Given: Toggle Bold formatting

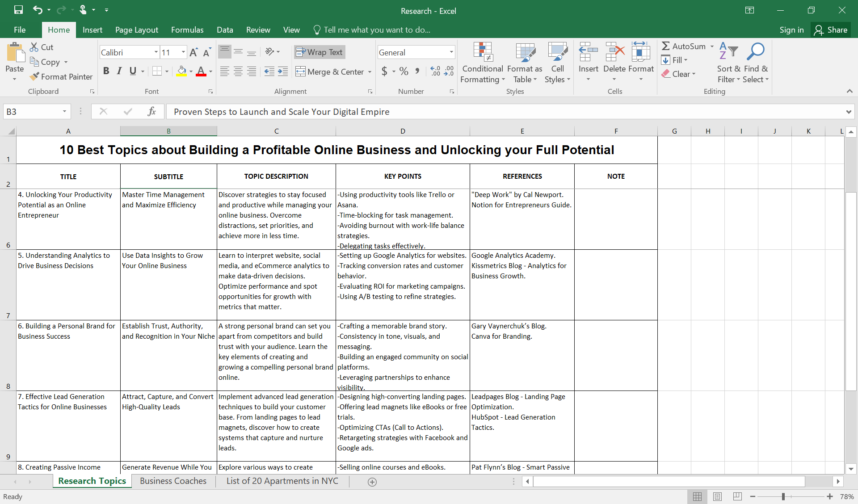Looking at the screenshot, I should [x=106, y=71].
